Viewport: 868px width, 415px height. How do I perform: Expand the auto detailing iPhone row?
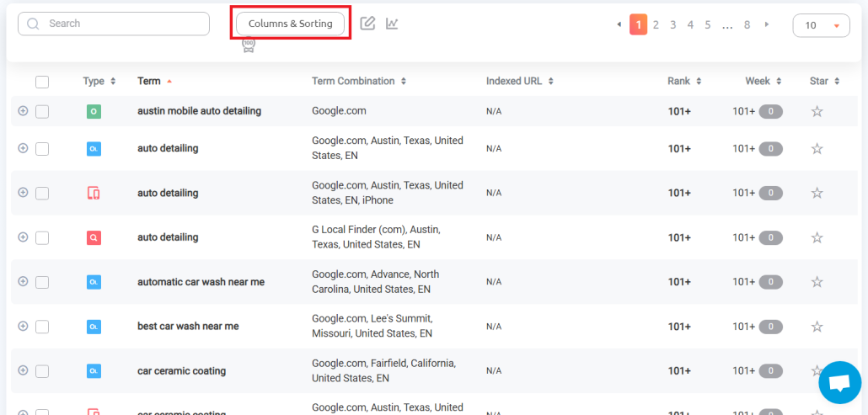click(x=23, y=192)
